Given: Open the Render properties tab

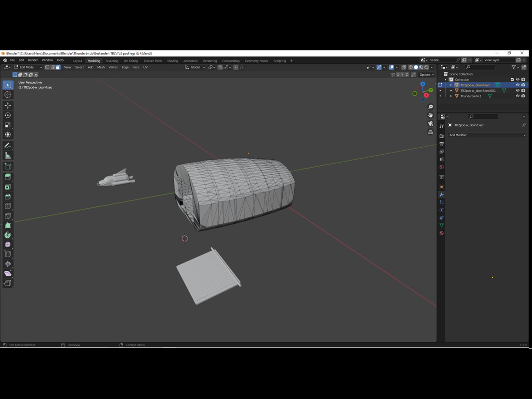Looking at the screenshot, I should (x=441, y=136).
